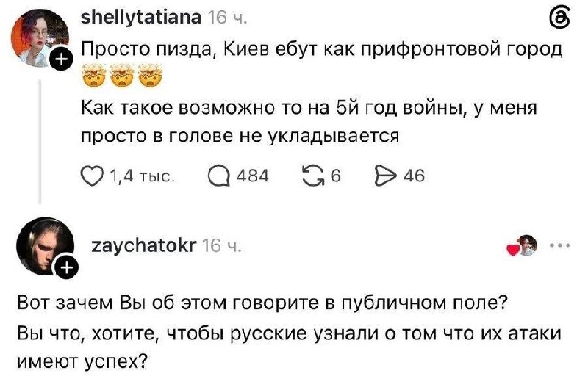This screenshot has width=588, height=390.
Task: Click the repost count 6
Action: click(x=336, y=176)
